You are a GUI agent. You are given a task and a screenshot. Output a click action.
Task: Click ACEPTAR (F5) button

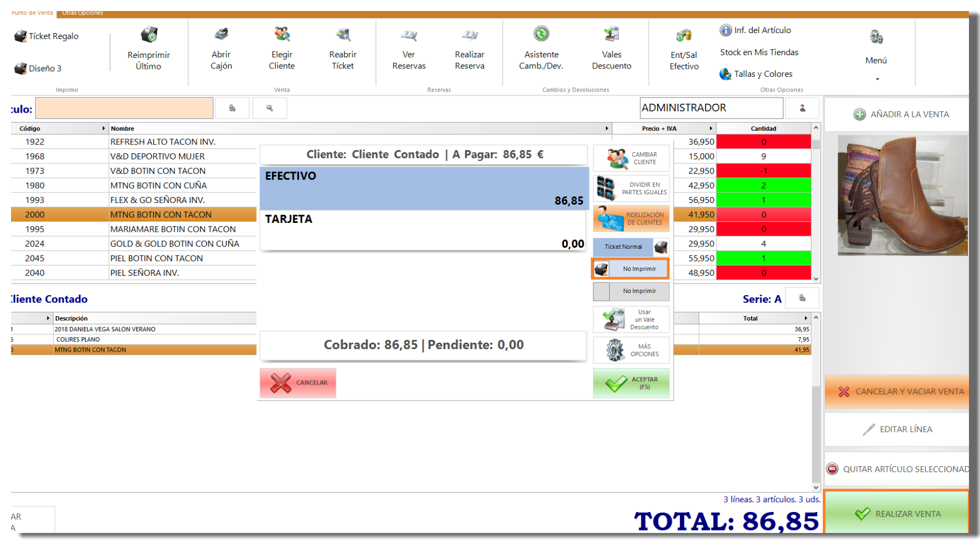(631, 383)
